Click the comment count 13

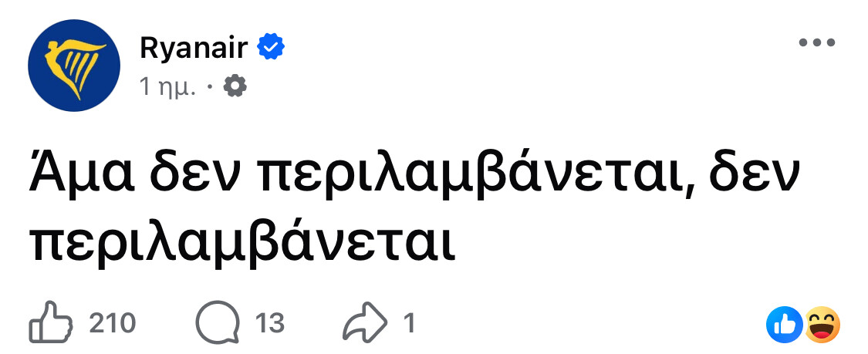(270, 322)
